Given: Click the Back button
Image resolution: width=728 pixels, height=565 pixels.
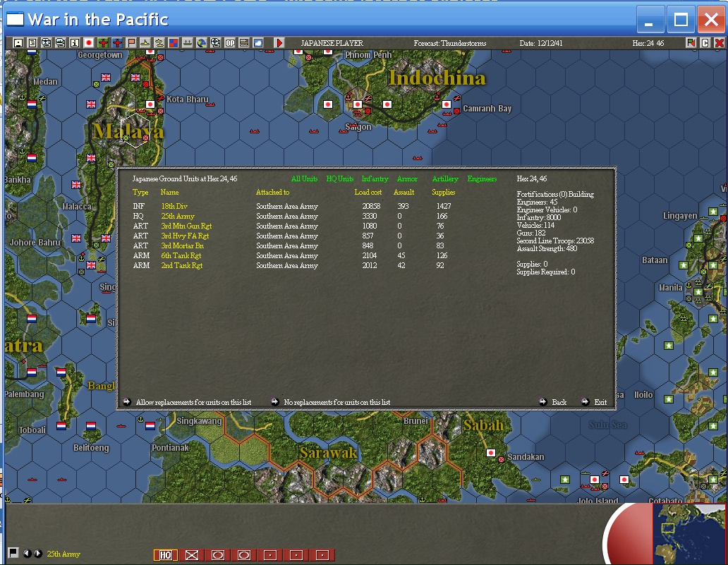Looking at the screenshot, I should [553, 402].
